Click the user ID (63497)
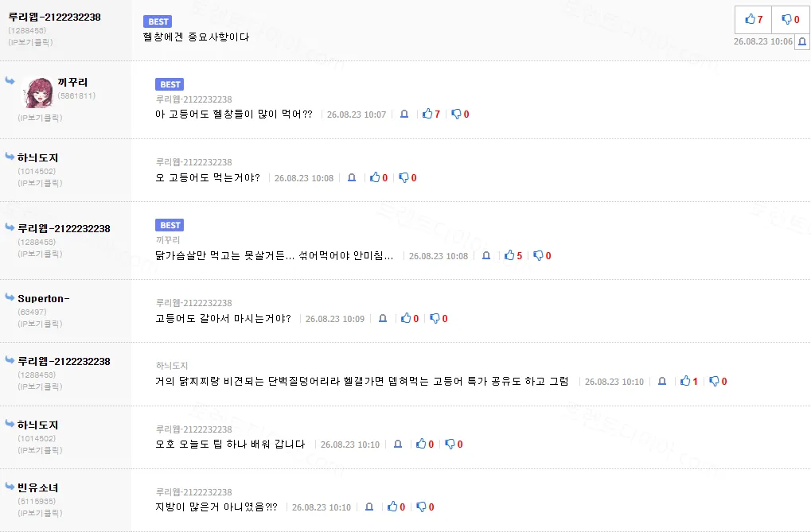The width and height of the screenshot is (811, 532). tap(32, 312)
